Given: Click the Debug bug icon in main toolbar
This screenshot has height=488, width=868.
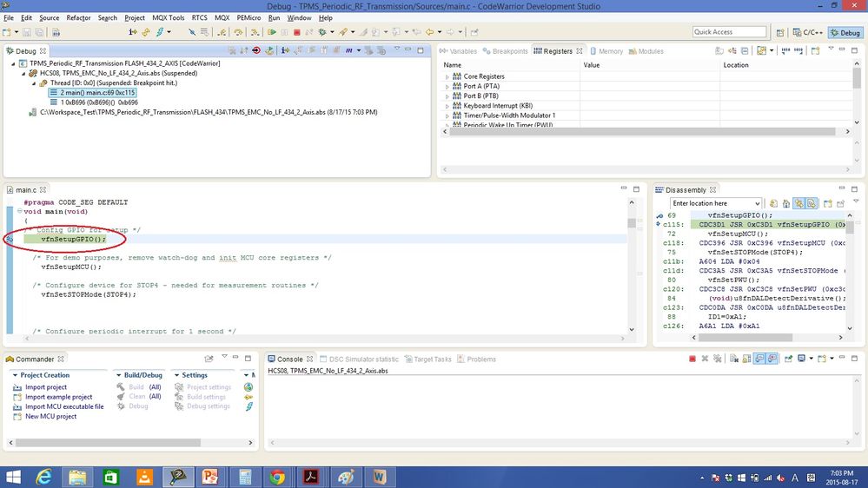Looking at the screenshot, I should point(322,32).
